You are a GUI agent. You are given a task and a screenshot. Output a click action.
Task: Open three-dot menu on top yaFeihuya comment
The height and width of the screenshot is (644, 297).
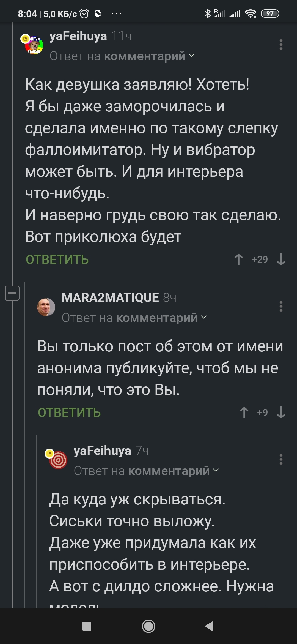pyautogui.click(x=281, y=45)
